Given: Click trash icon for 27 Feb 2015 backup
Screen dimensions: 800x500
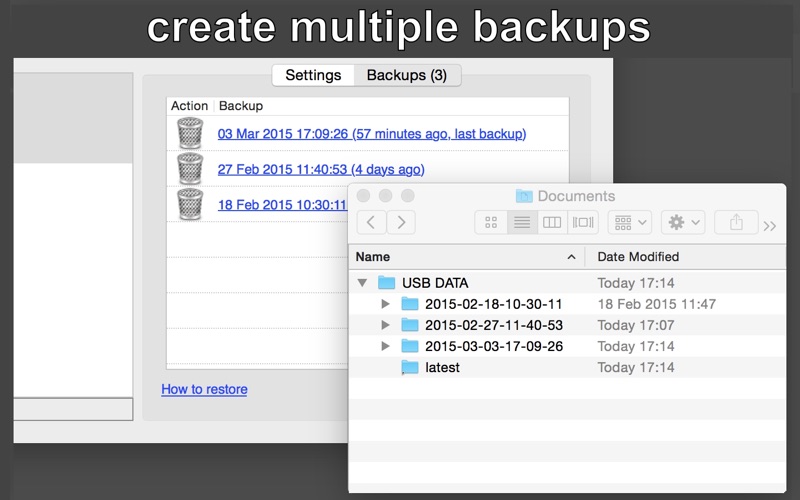Looking at the screenshot, I should (x=190, y=169).
